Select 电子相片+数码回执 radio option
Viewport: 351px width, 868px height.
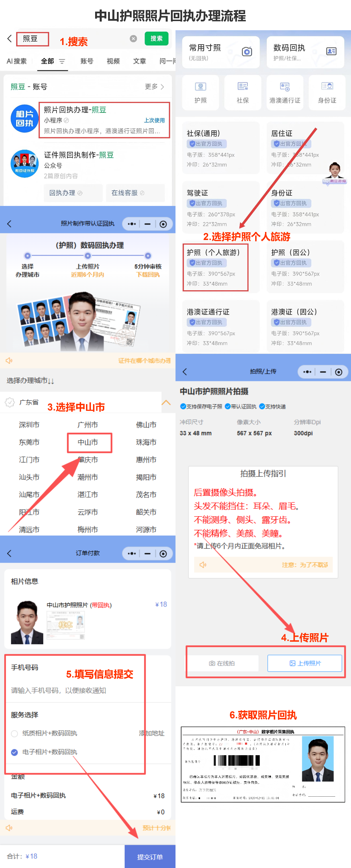[14, 752]
